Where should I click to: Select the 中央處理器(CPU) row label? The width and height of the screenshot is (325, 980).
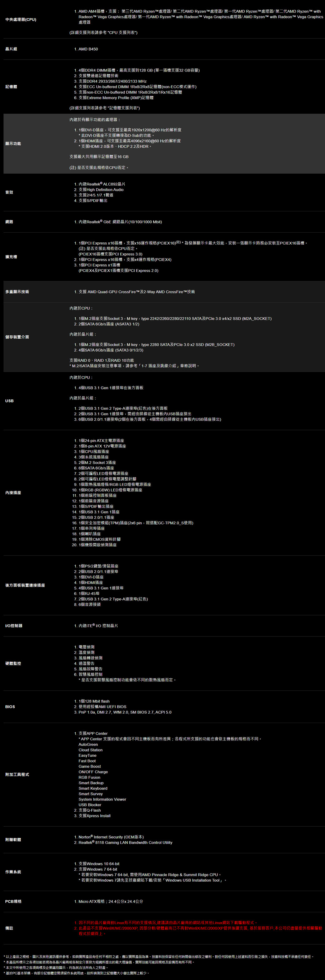pyautogui.click(x=21, y=19)
